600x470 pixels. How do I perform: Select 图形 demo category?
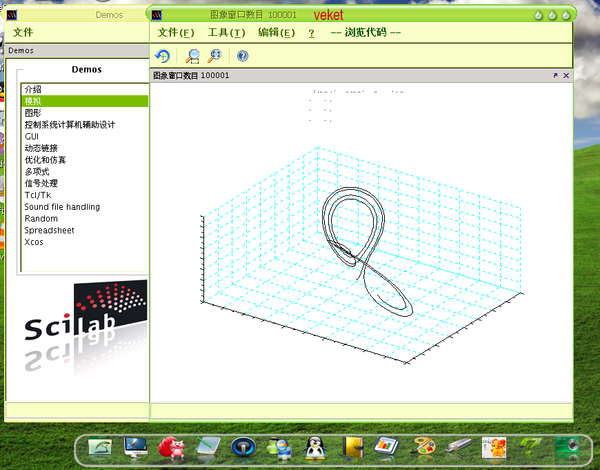pyautogui.click(x=33, y=113)
